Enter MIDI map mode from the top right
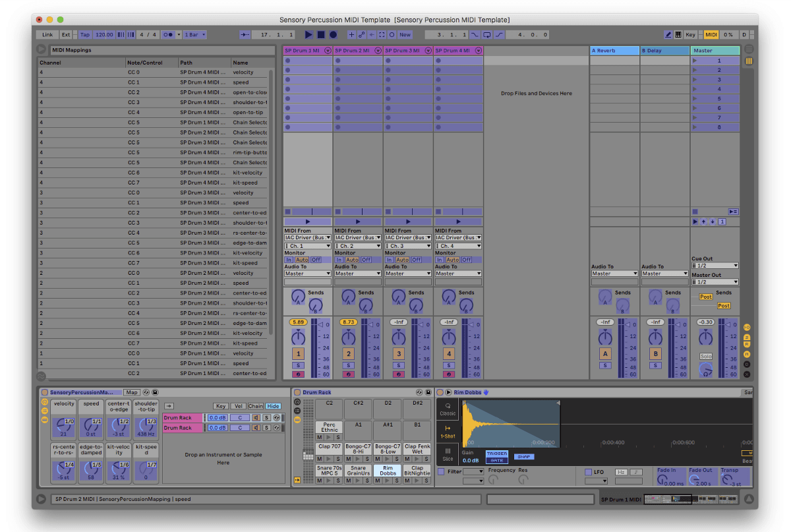Image resolution: width=791 pixels, height=532 pixels. coord(711,34)
